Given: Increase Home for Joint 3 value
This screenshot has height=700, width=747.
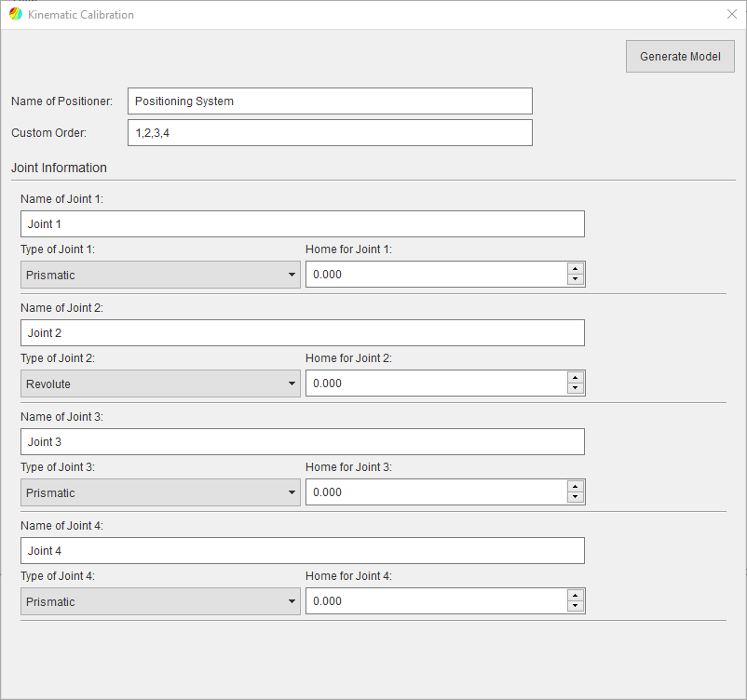Looking at the screenshot, I should (576, 487).
